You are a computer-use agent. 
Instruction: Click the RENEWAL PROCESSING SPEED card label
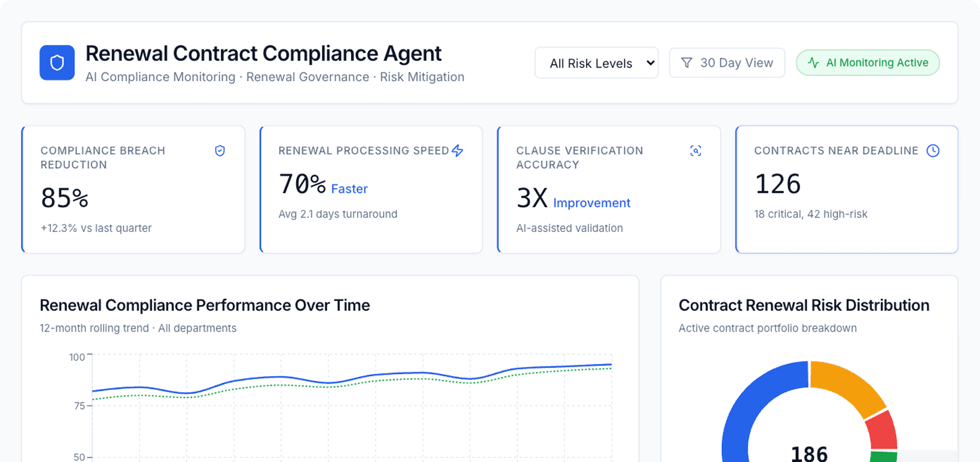click(x=364, y=151)
